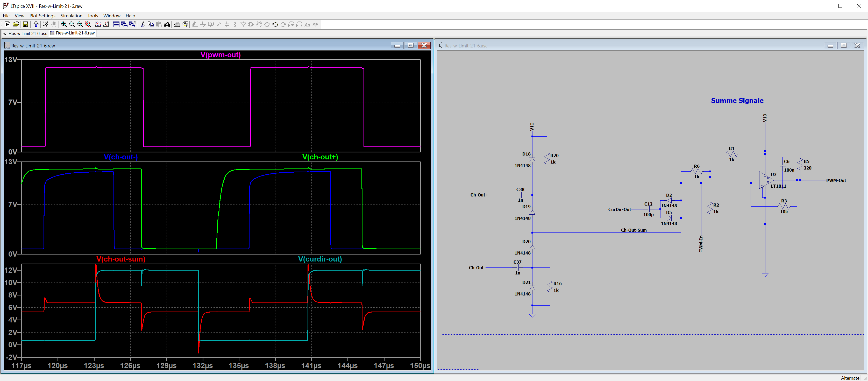Click the Place Diode icon
The image size is (868, 381).
[x=243, y=24]
